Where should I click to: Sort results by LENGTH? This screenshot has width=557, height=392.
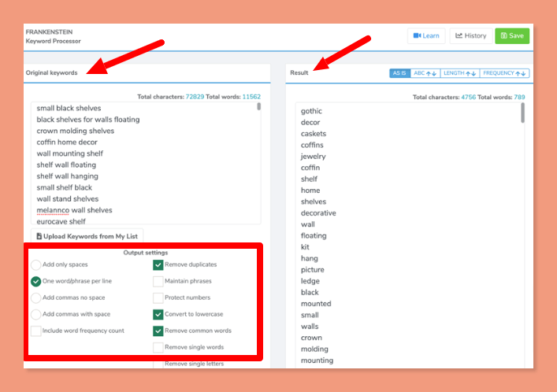tap(459, 73)
